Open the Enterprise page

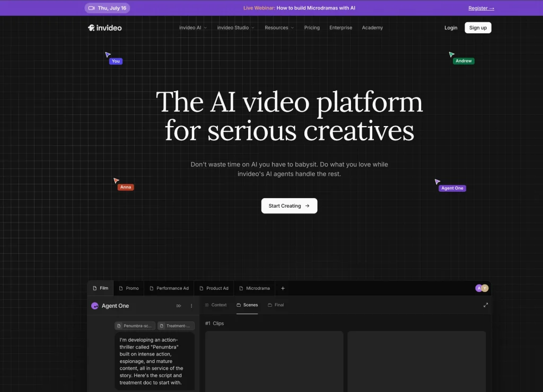pos(340,28)
